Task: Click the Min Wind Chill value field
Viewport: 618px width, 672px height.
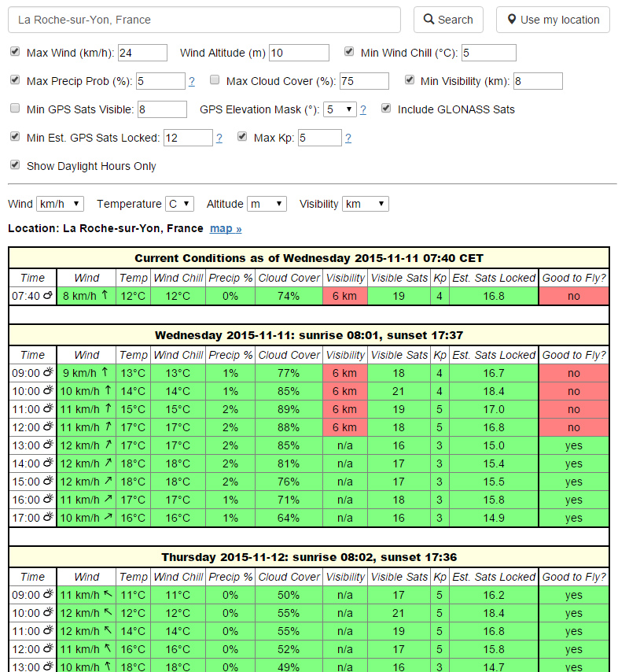Action: click(489, 53)
